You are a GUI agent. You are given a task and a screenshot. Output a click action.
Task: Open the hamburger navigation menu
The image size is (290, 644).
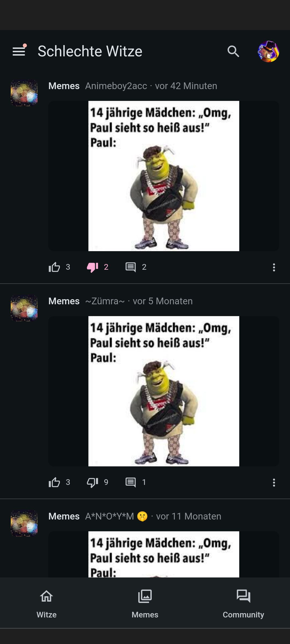[19, 51]
